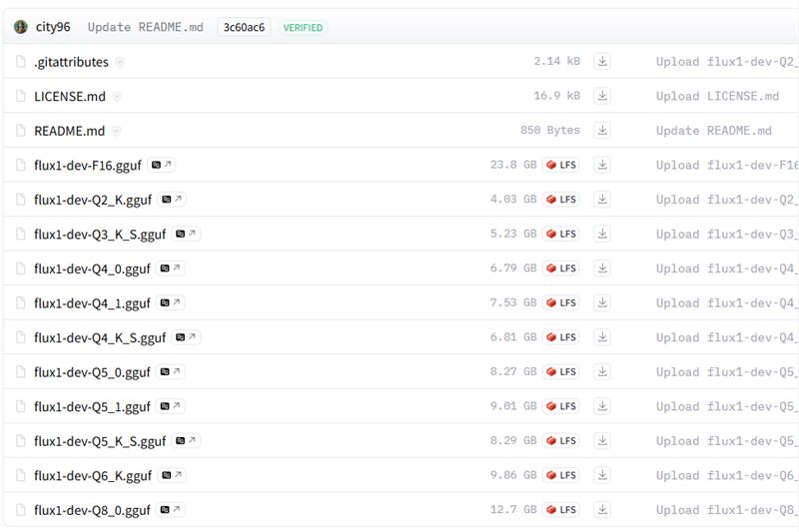799x532 pixels.
Task: Download flux1-dev-Q8_0.gguf via download icon
Action: [602, 509]
